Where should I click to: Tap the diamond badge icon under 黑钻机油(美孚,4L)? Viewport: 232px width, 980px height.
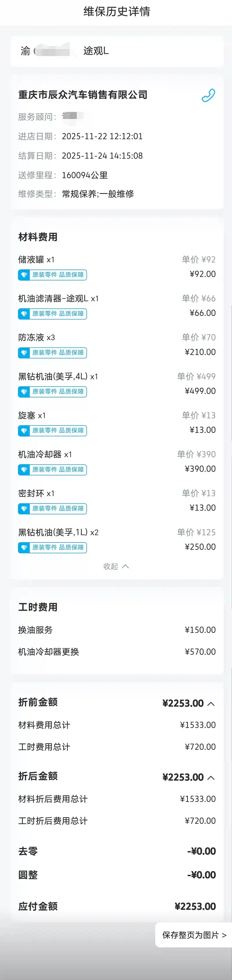(x=24, y=392)
